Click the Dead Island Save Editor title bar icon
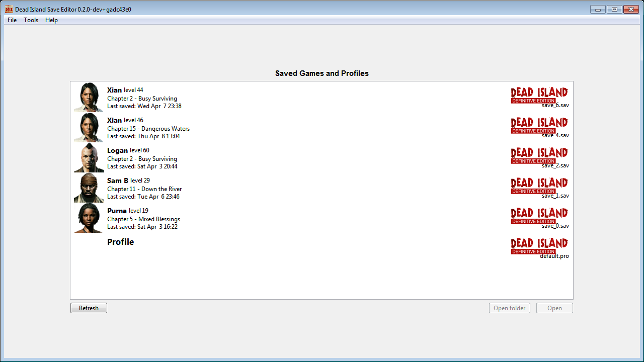The height and width of the screenshot is (362, 644). [x=9, y=9]
